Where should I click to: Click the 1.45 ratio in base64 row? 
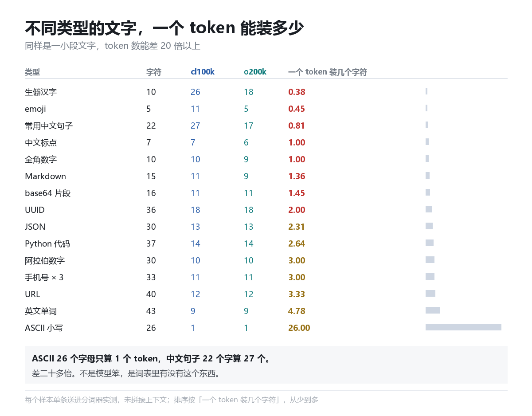[x=297, y=193]
